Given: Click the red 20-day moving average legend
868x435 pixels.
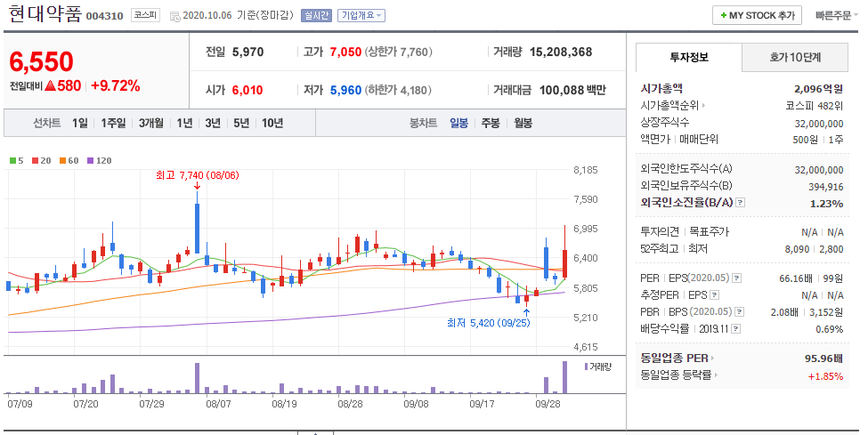Looking at the screenshot, I should pyautogui.click(x=42, y=160).
